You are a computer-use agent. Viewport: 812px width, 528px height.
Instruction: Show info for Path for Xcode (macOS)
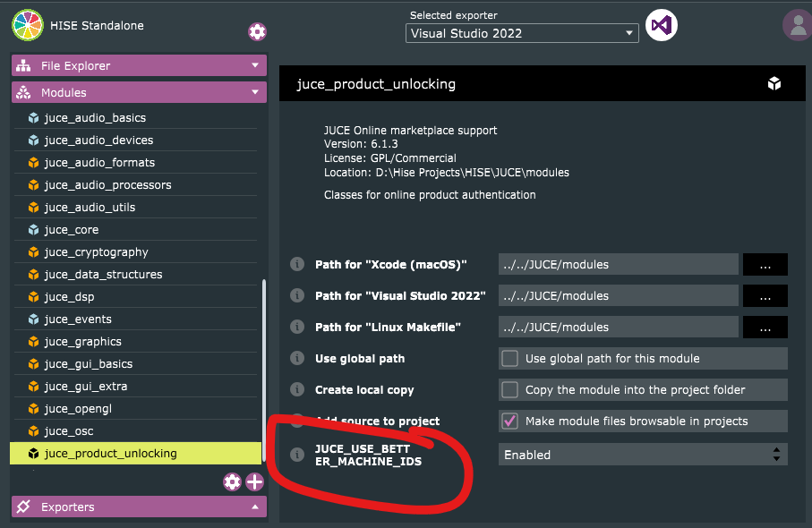click(x=297, y=264)
